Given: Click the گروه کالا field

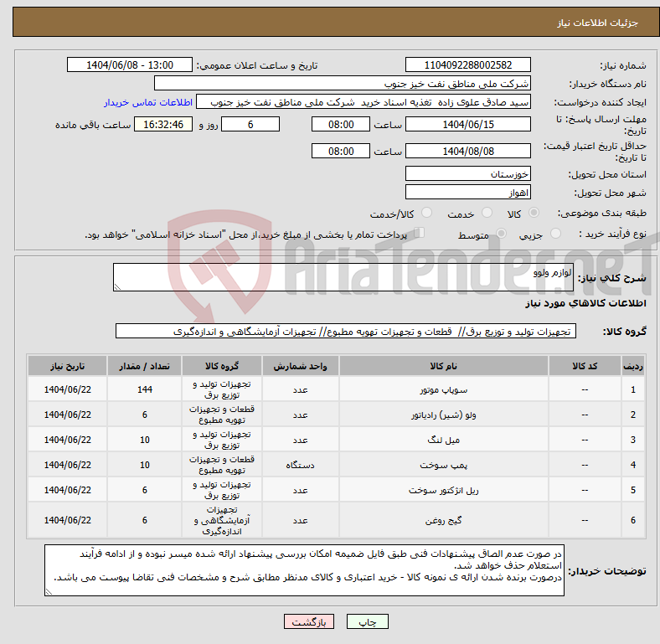Looking at the screenshot, I should click(x=346, y=332).
